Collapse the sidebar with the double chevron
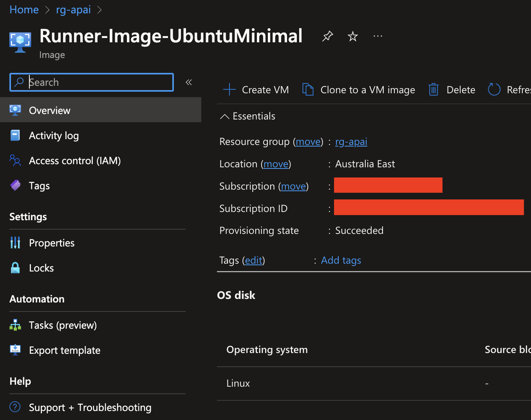This screenshot has height=420, width=531. tap(189, 82)
